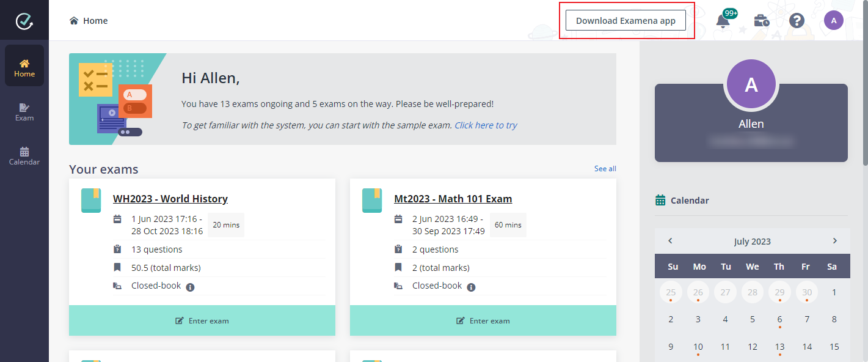Click 50.5 (total marks) text
This screenshot has height=362, width=868.
pyautogui.click(x=166, y=268)
